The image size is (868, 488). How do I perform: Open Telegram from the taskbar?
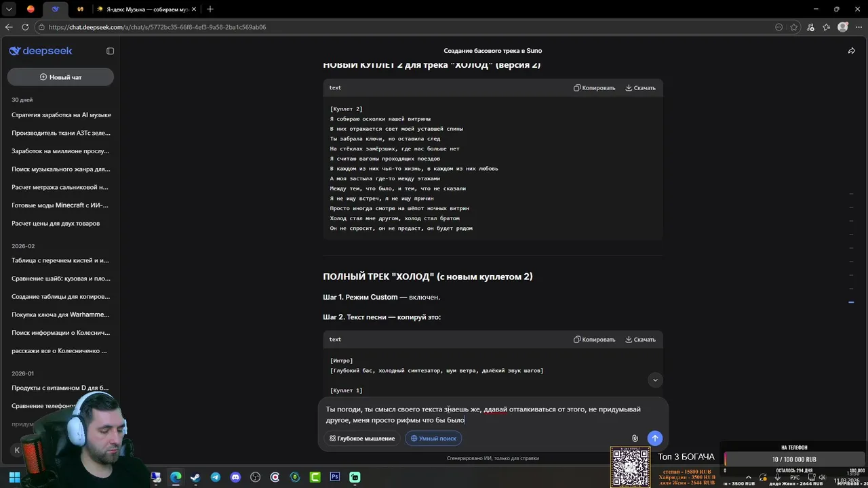point(215,477)
